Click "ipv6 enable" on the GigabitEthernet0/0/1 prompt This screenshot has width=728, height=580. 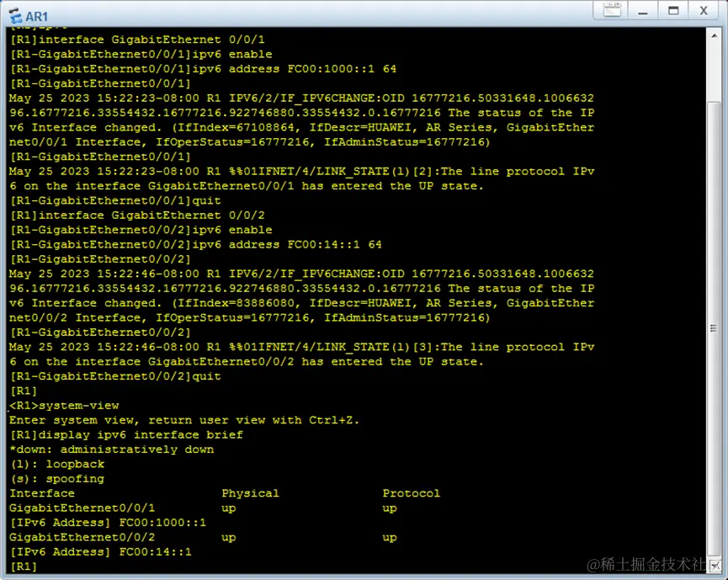[x=232, y=55]
